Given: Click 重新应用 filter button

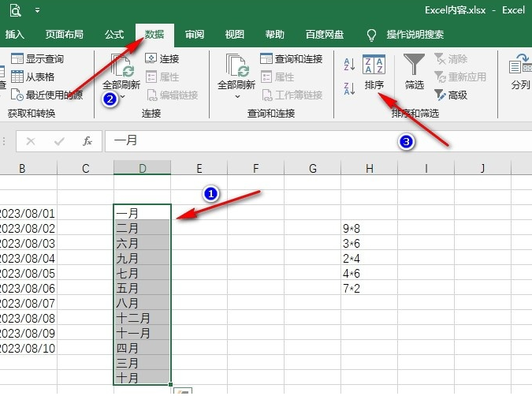Looking at the screenshot, I should click(x=459, y=77).
